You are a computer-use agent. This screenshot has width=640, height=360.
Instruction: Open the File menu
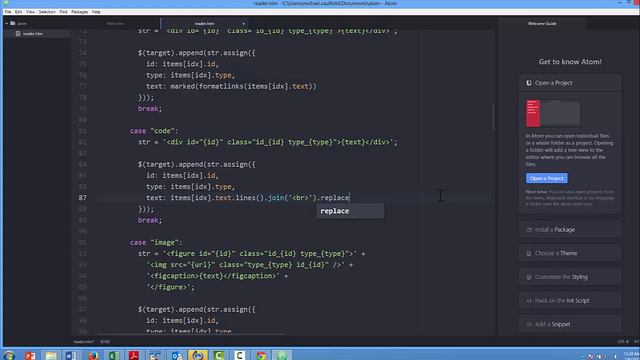point(8,12)
